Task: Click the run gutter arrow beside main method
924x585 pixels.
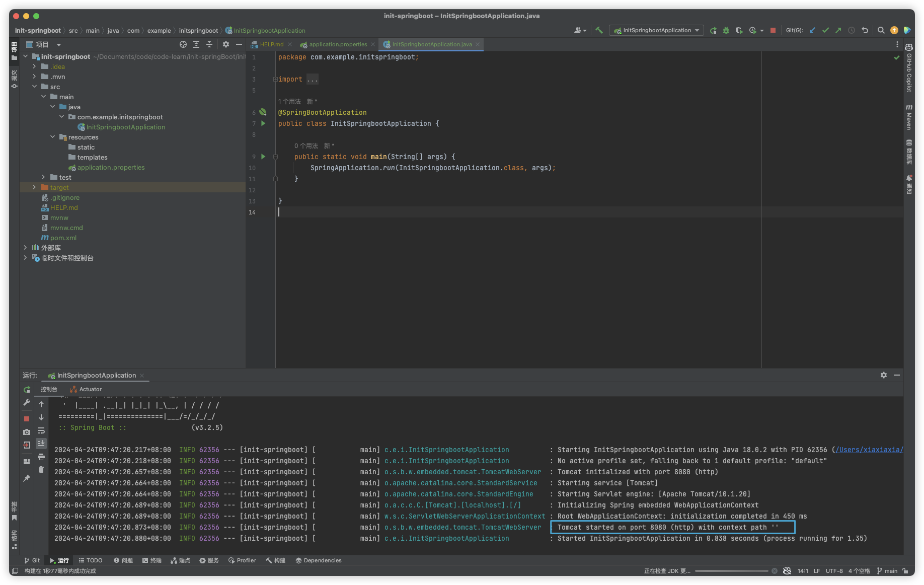Action: pyautogui.click(x=263, y=157)
